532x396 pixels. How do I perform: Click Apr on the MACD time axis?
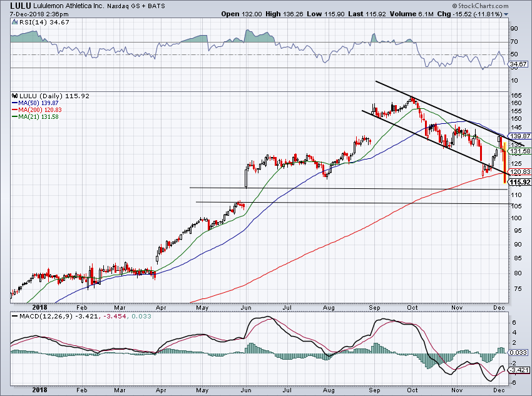tap(161, 390)
